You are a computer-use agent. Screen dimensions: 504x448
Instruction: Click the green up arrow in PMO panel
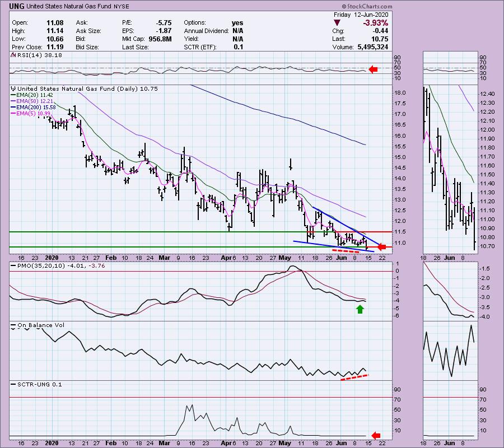pyautogui.click(x=360, y=308)
